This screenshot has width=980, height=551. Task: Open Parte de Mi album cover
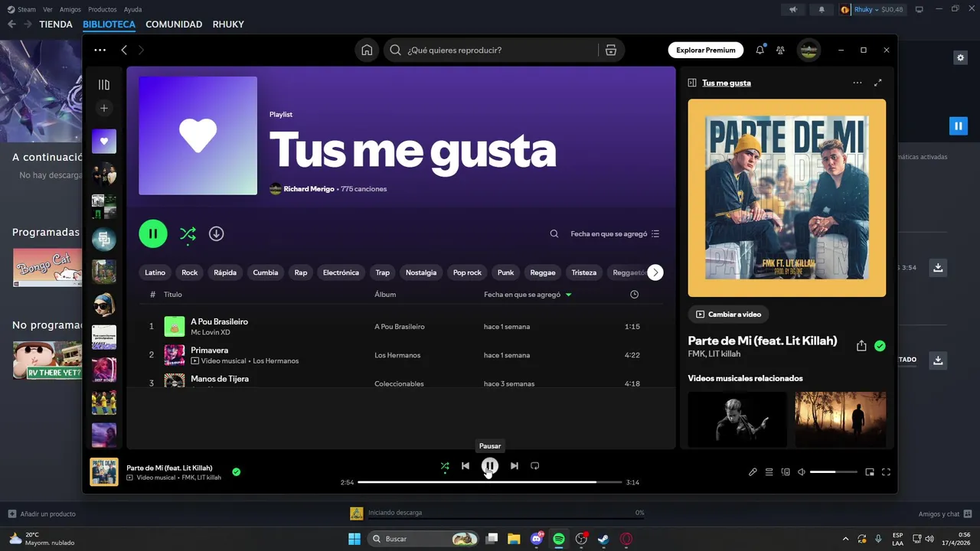point(787,198)
